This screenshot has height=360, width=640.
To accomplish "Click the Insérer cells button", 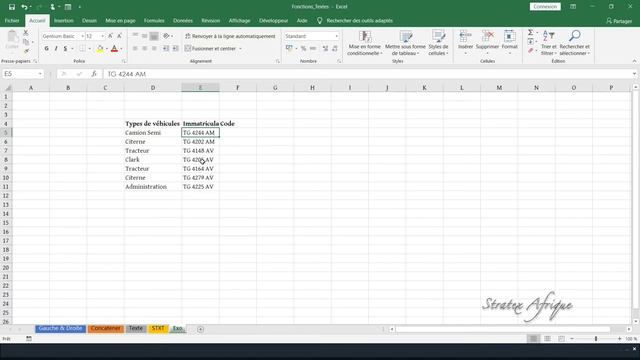I will pyautogui.click(x=465, y=42).
